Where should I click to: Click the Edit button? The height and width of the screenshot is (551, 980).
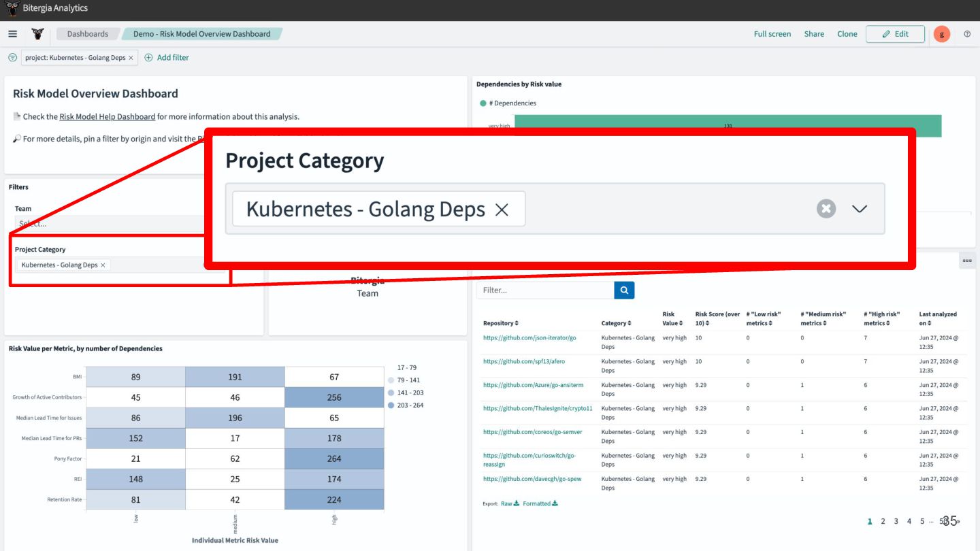point(895,34)
